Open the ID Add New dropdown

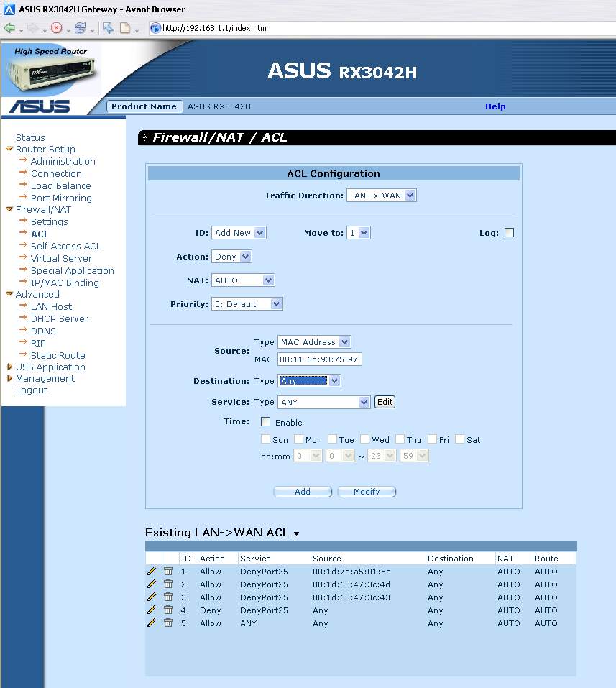(239, 232)
